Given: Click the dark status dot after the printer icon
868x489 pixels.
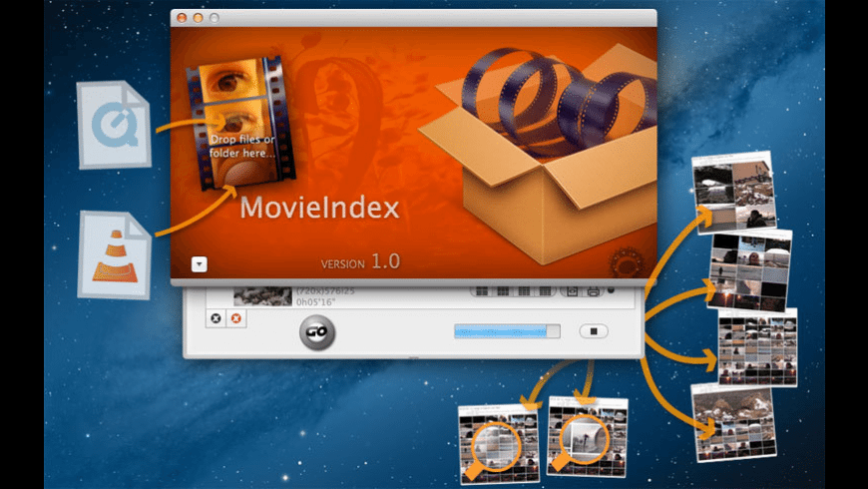Looking at the screenshot, I should 612,289.
